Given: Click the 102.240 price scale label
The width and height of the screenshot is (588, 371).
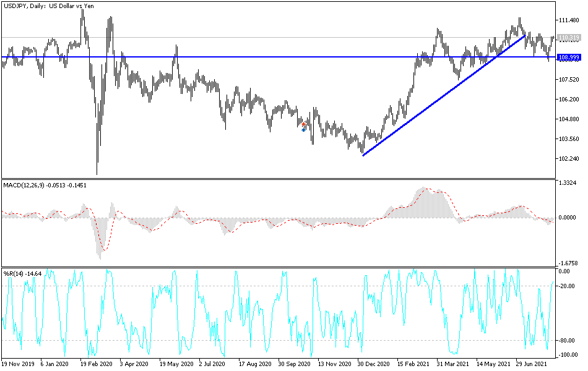Looking at the screenshot, I should click(x=569, y=158).
